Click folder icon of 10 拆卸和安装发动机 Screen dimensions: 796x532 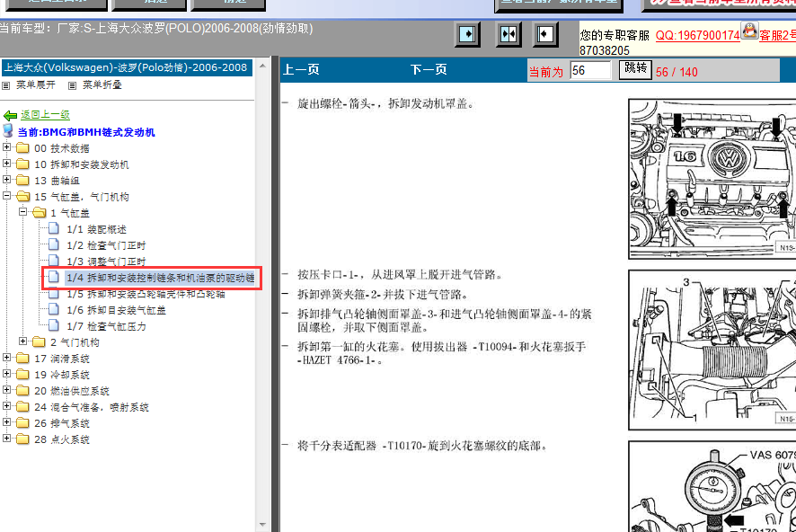click(x=22, y=164)
